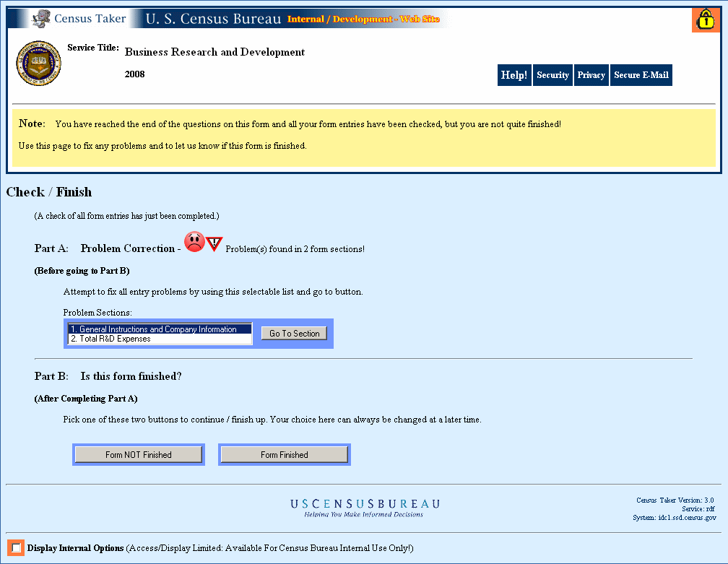This screenshot has height=564, width=728.
Task: Click the Business Research and Development title
Action: (x=214, y=52)
